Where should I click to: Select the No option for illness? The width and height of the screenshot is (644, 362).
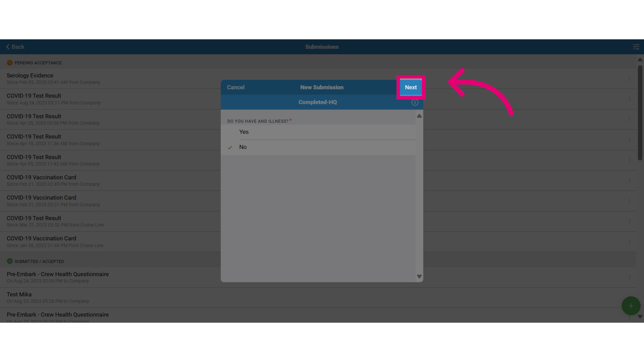point(318,147)
